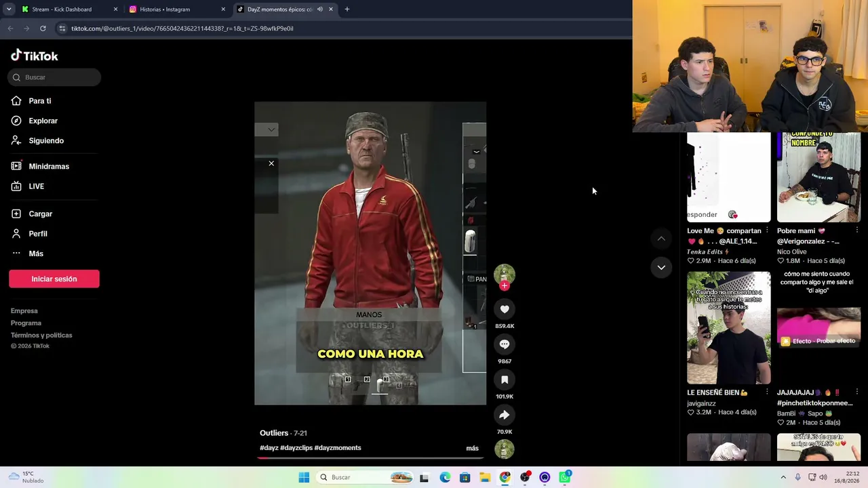Open Nico Olive creator name
The width and height of the screenshot is (868, 488).
pyautogui.click(x=792, y=251)
